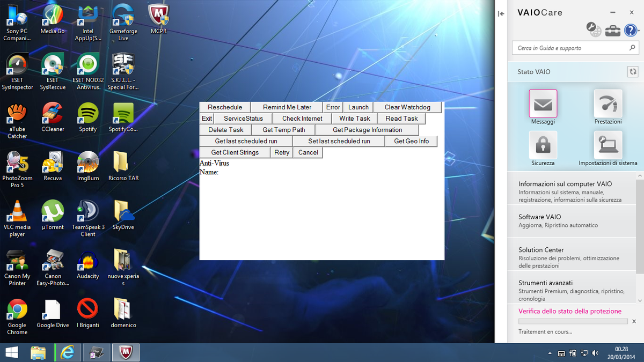Click Get last scheduled run button
This screenshot has height=362, width=644.
[x=246, y=141]
